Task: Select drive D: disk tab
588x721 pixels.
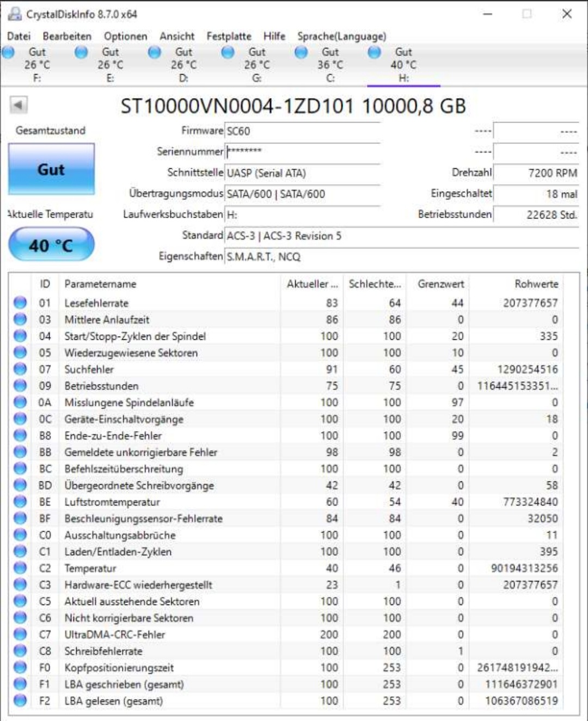Action: click(183, 65)
